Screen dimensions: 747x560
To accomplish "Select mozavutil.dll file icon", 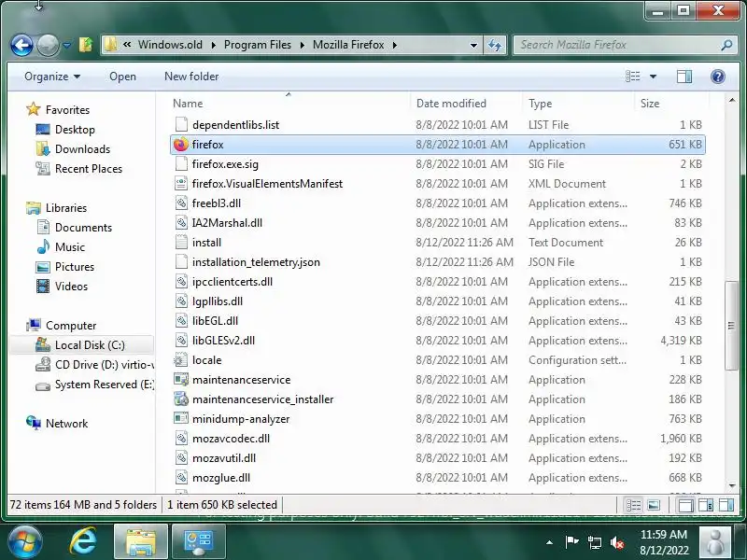I will click(x=181, y=458).
